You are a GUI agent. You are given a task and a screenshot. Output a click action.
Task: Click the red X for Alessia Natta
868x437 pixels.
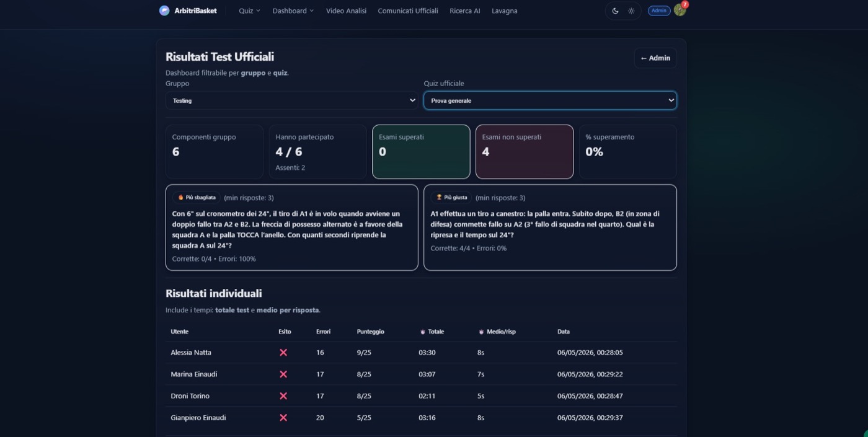283,352
